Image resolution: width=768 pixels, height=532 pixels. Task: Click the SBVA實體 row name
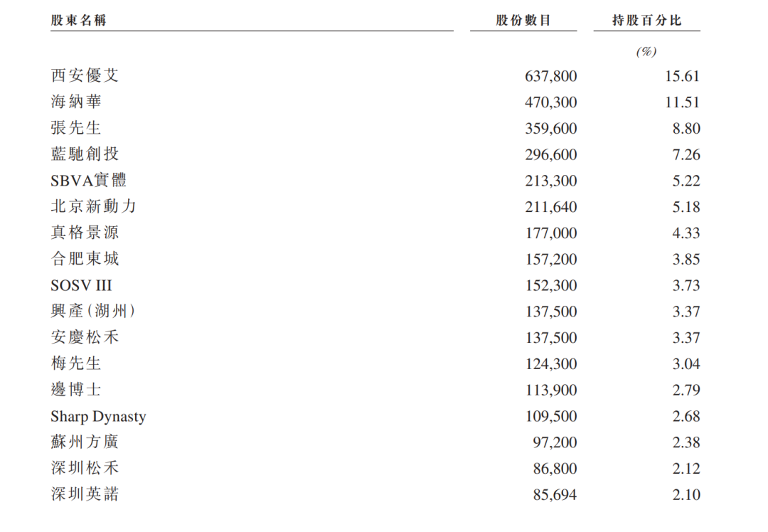(x=89, y=180)
